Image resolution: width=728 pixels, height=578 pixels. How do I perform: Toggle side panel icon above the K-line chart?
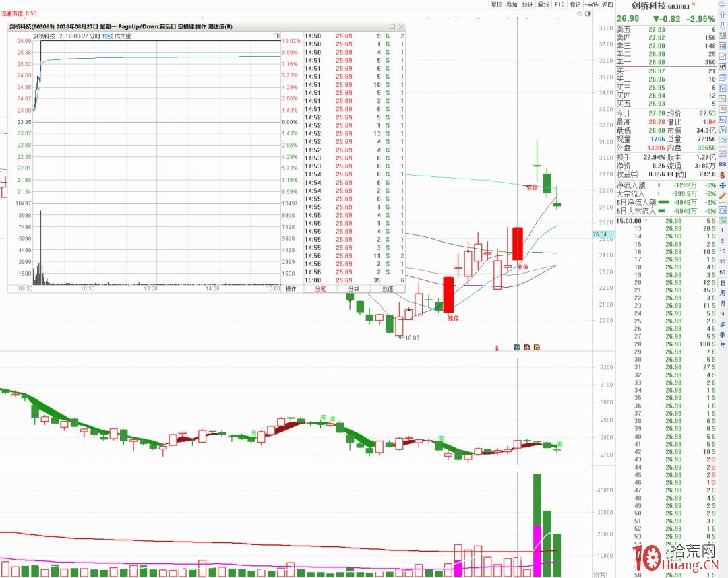click(588, 14)
